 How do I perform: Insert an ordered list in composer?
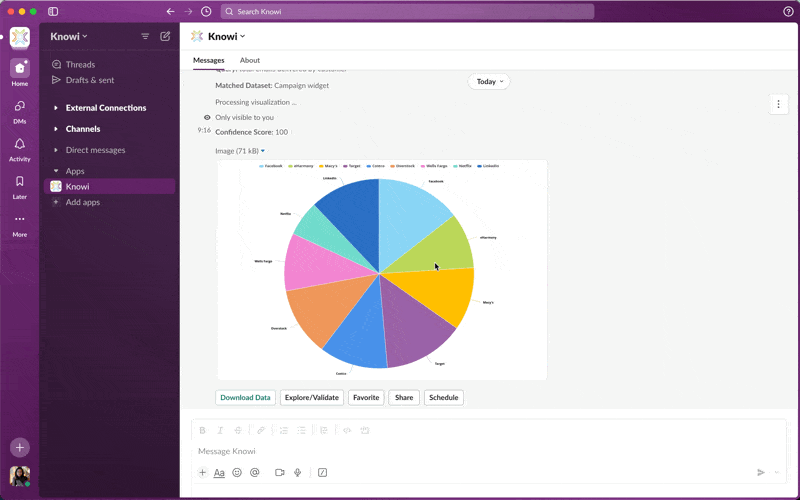284,430
